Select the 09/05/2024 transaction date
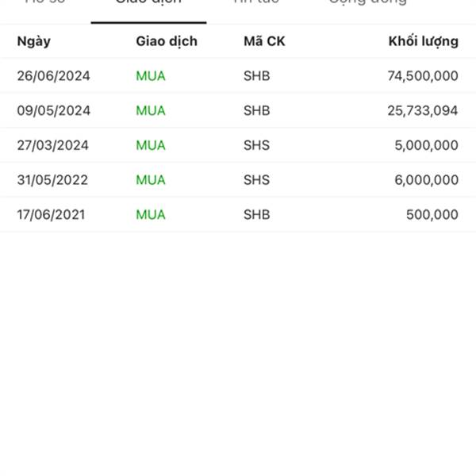The height and width of the screenshot is (476, 476). tap(54, 111)
